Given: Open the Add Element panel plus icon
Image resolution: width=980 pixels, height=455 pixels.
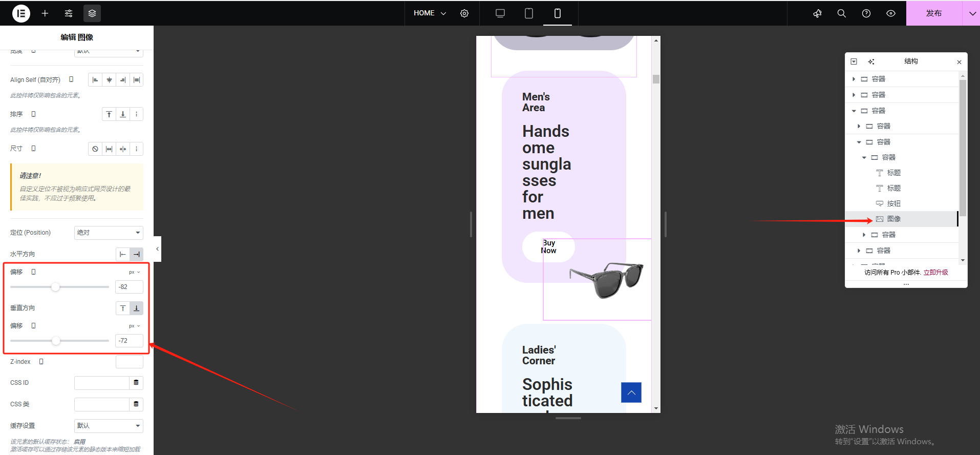Looking at the screenshot, I should (45, 13).
